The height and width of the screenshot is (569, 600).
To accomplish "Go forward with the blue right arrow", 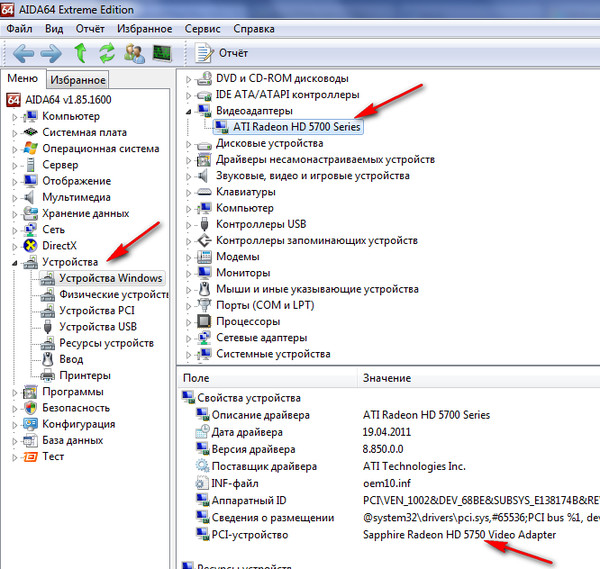I will point(51,53).
